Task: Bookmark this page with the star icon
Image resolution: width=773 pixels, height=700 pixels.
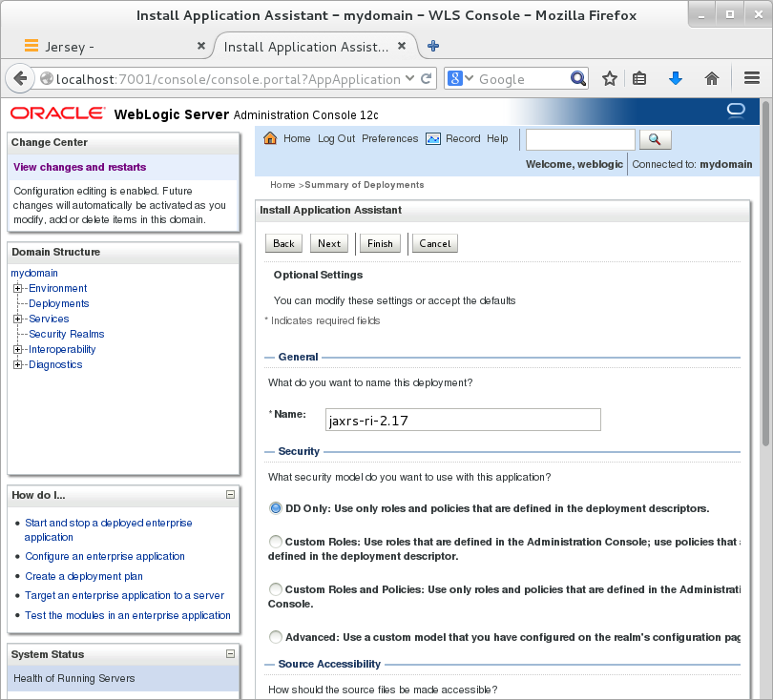Action: 610,78
